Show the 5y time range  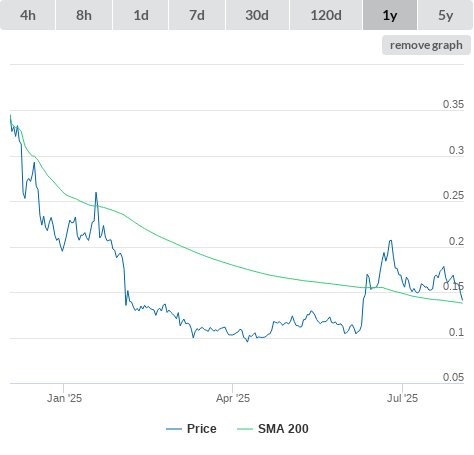[x=446, y=15]
